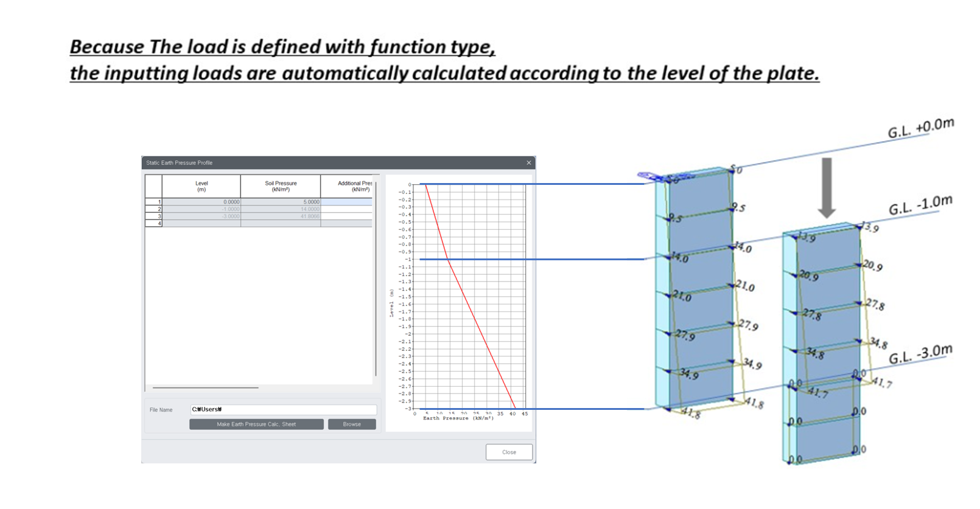Viewport: 980px width, 509px height.
Task: Click the Soil Pressure cell showing 5.0000
Action: (281, 202)
